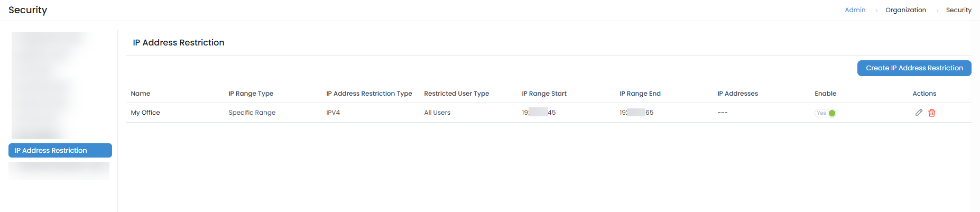The image size is (980, 212).
Task: Click the IP Range Start column header
Action: pyautogui.click(x=544, y=94)
